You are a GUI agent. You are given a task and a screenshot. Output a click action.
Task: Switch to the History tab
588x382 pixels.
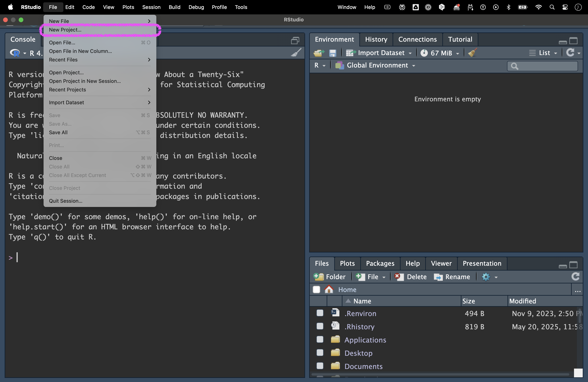click(x=376, y=39)
